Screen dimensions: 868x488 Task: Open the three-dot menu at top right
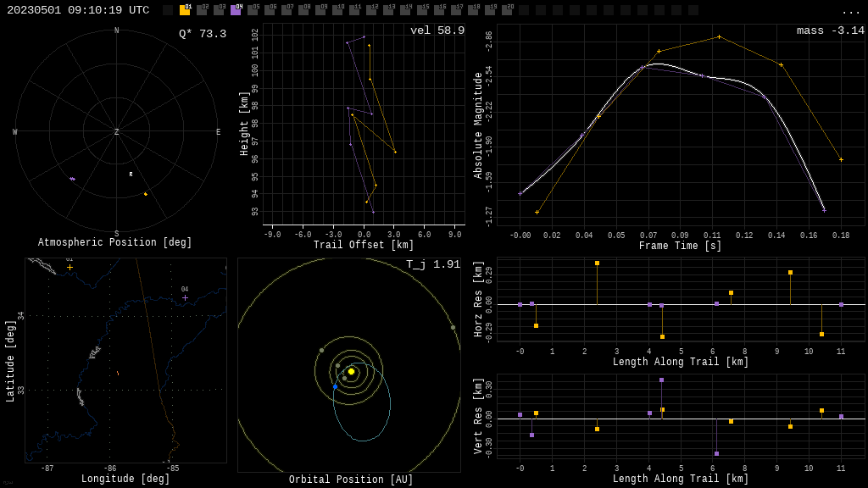[850, 11]
